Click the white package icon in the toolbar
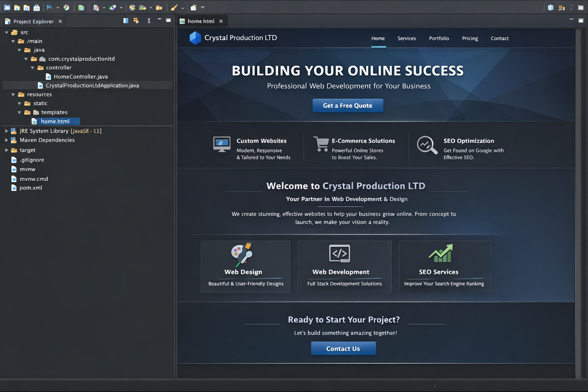This screenshot has width=588, height=392. pyautogui.click(x=193, y=7)
